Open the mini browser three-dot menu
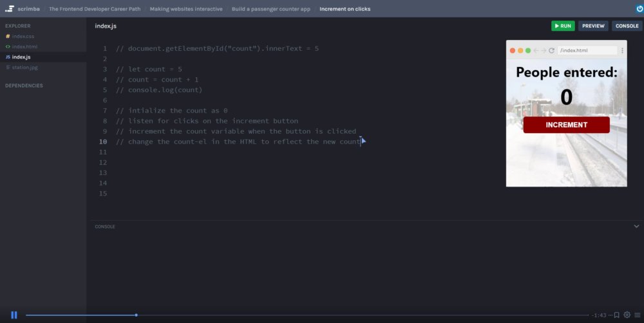The height and width of the screenshot is (323, 644). 622,50
